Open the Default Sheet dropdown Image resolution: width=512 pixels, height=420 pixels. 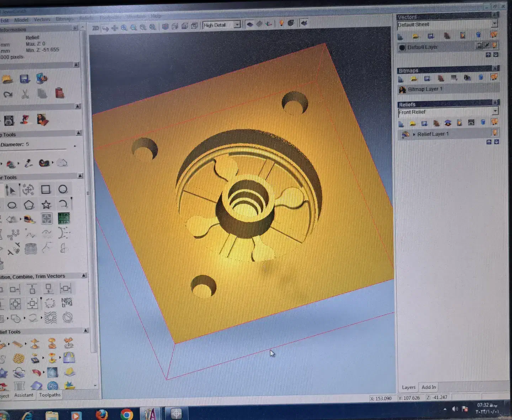point(494,24)
